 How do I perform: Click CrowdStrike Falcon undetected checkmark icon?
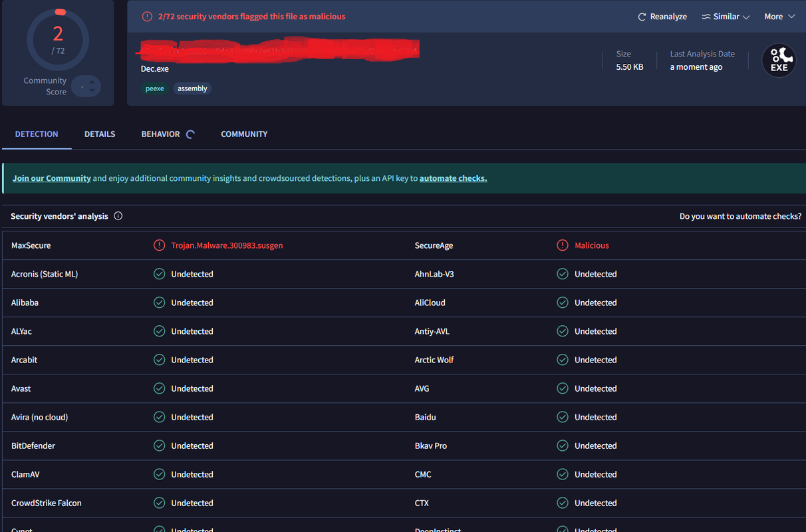(x=159, y=503)
